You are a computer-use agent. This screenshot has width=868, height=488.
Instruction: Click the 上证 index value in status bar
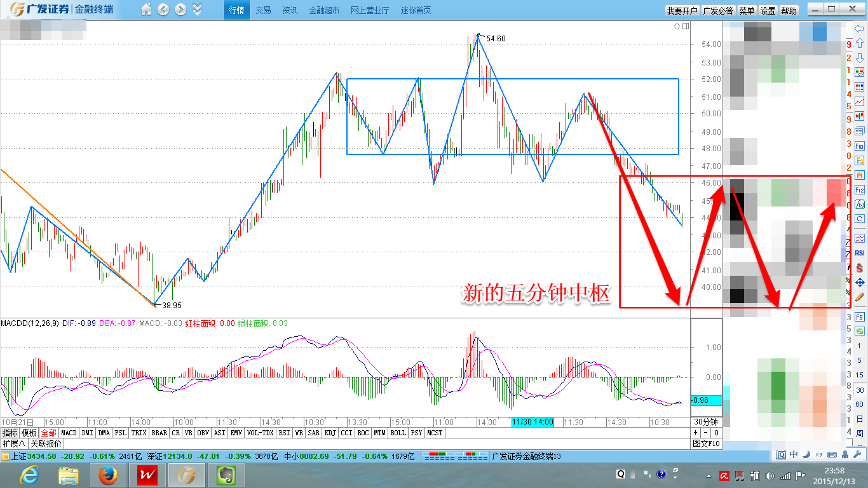[43, 456]
